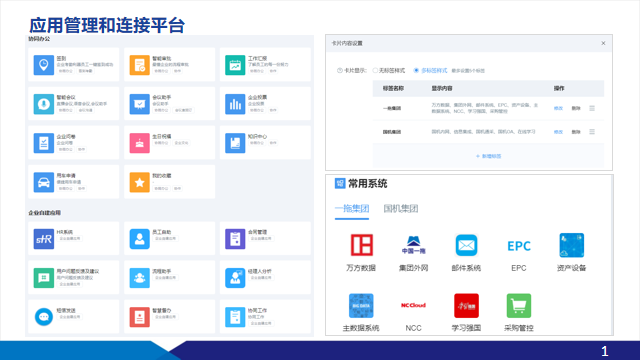Open the 资产设备 icon

click(571, 245)
